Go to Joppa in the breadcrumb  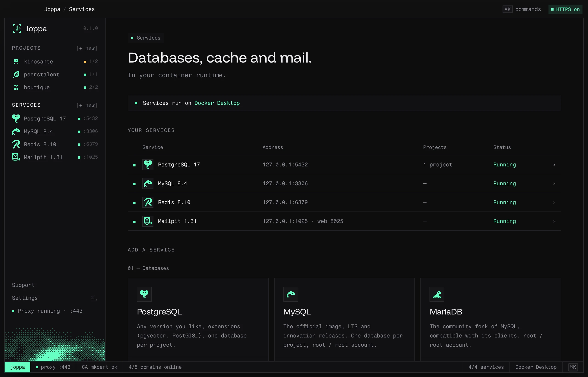coord(52,9)
